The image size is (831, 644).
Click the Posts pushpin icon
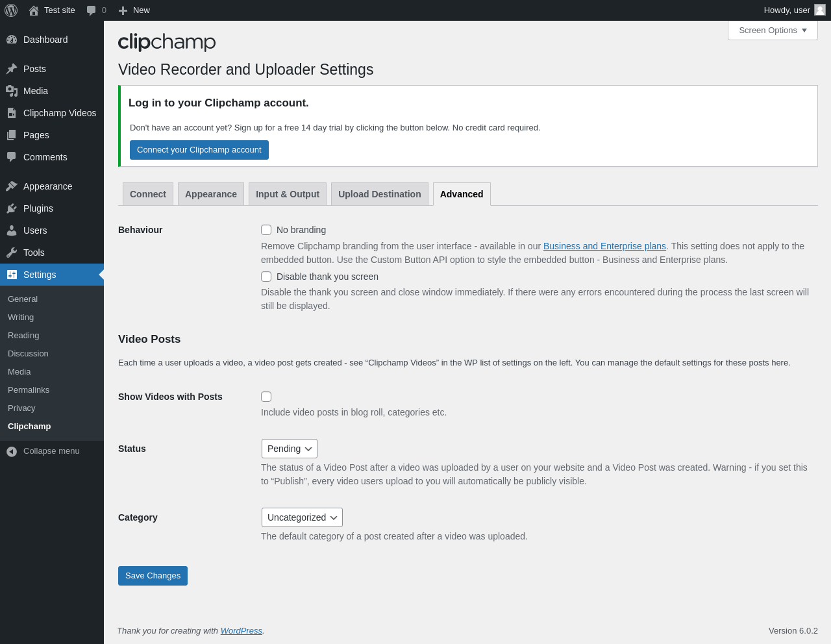pos(12,69)
